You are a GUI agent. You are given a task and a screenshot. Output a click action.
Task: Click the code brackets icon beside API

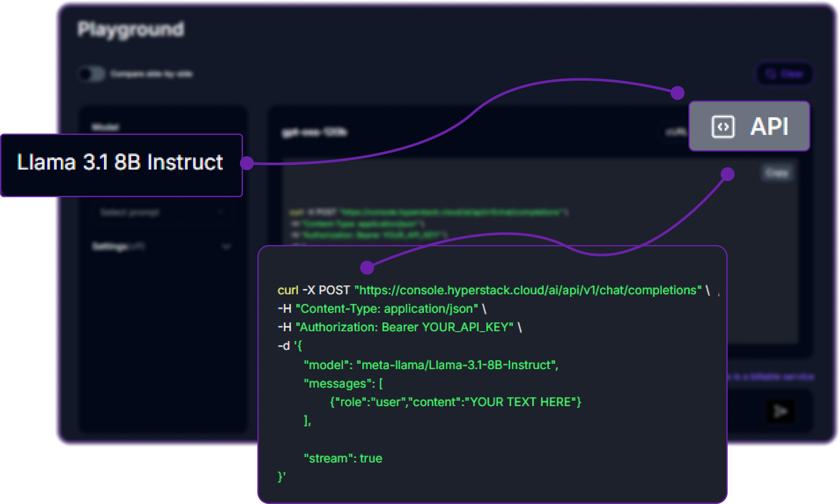point(723,127)
